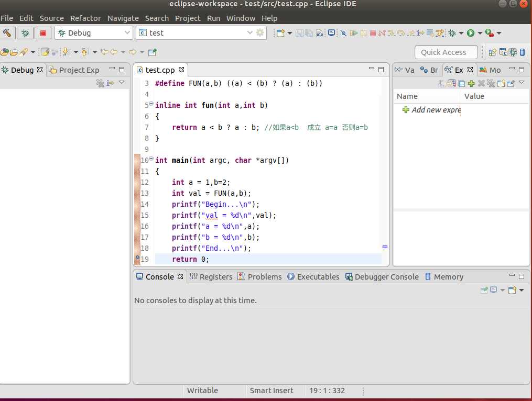The width and height of the screenshot is (532, 401).
Task: Click the Next Annotation yellow down arrow
Action: [x=66, y=52]
